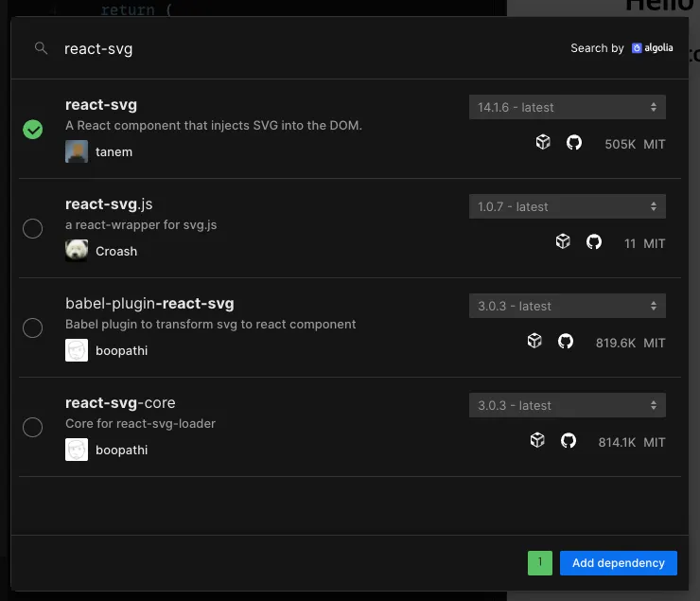700x601 pixels.
Task: Select the react-svg.js package checkbox
Action: coord(32,229)
